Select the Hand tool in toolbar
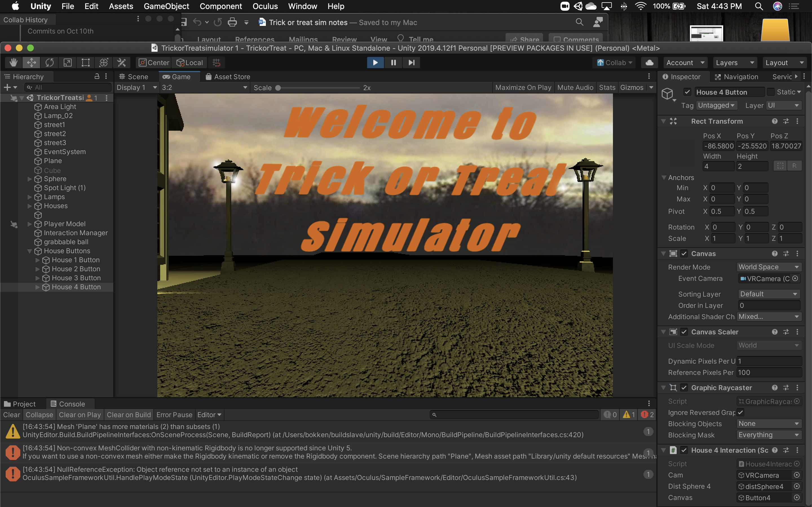 tap(14, 63)
